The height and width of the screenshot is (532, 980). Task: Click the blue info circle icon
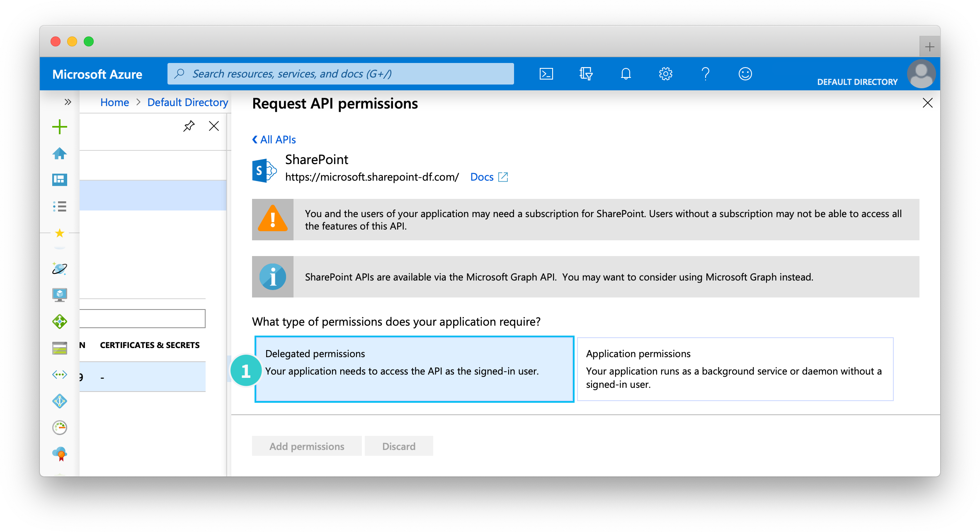tap(273, 277)
